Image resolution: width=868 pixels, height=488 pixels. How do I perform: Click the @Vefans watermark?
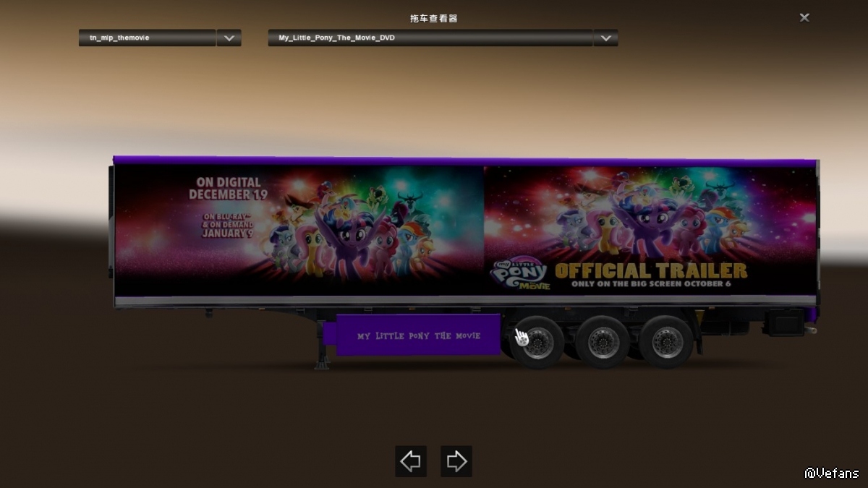(832, 473)
